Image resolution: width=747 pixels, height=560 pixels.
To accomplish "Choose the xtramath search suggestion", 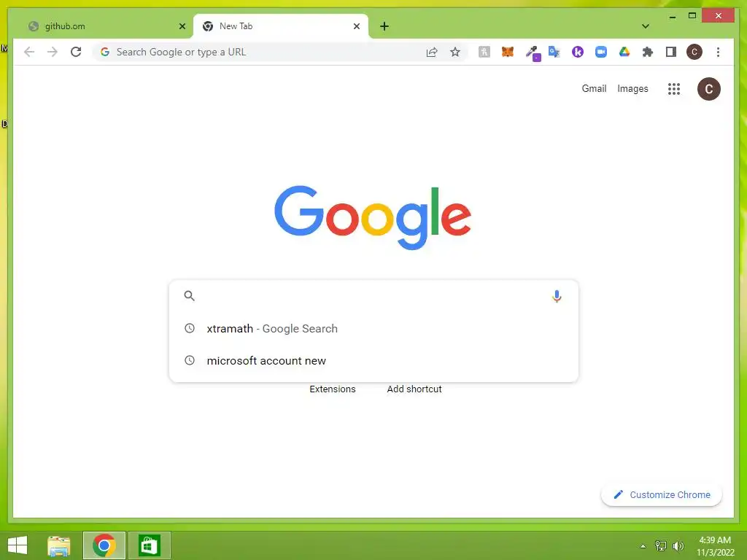I will (374, 328).
